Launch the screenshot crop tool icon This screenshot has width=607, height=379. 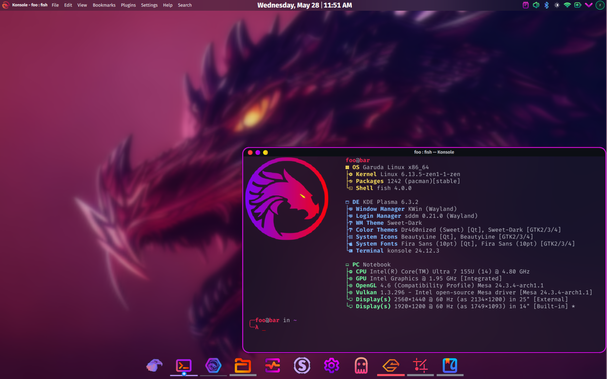pos(420,365)
